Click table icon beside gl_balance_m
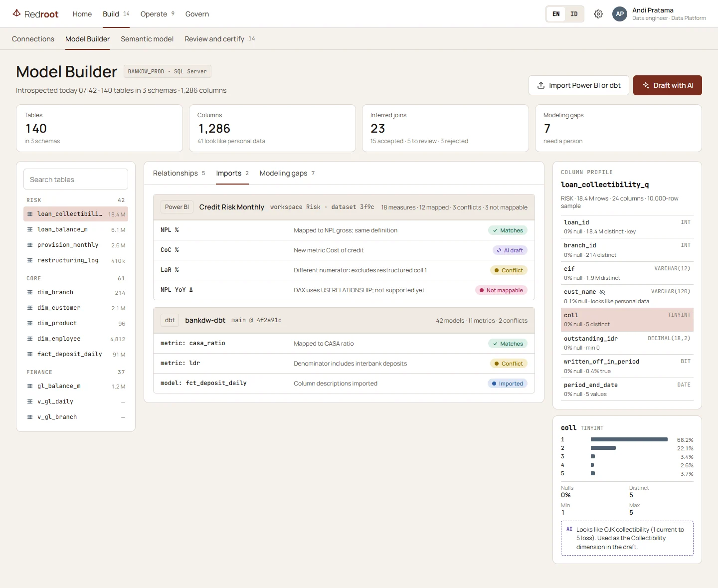 30,386
